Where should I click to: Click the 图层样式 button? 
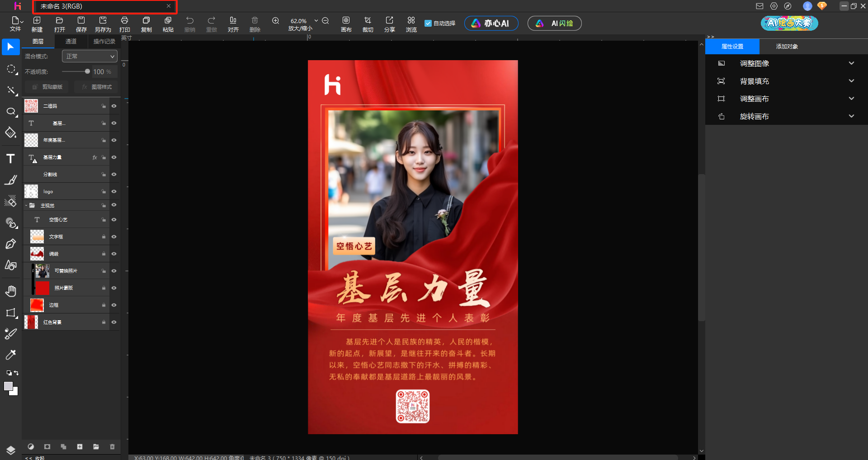pyautogui.click(x=95, y=86)
